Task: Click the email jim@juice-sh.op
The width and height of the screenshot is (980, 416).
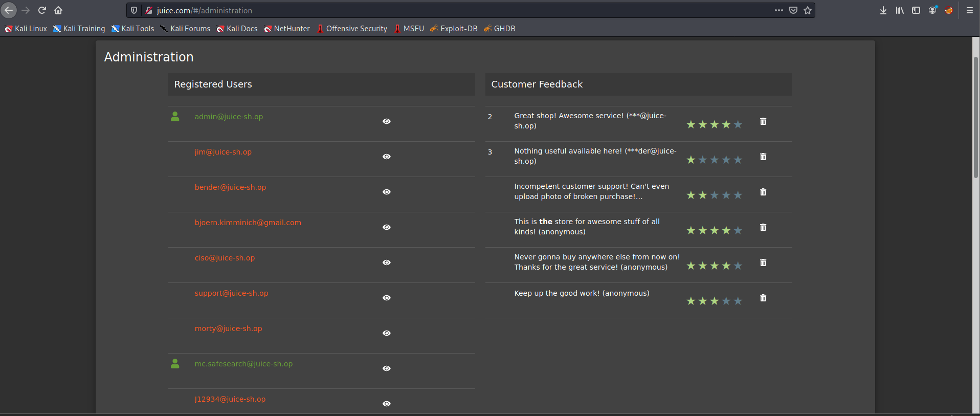Action: (x=223, y=152)
